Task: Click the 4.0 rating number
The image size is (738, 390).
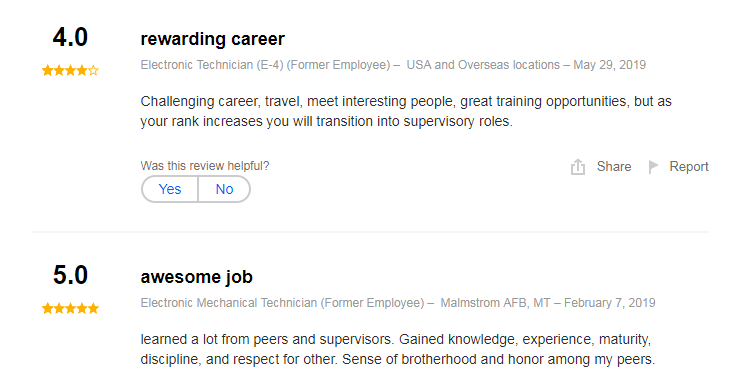Action: pyautogui.click(x=70, y=37)
